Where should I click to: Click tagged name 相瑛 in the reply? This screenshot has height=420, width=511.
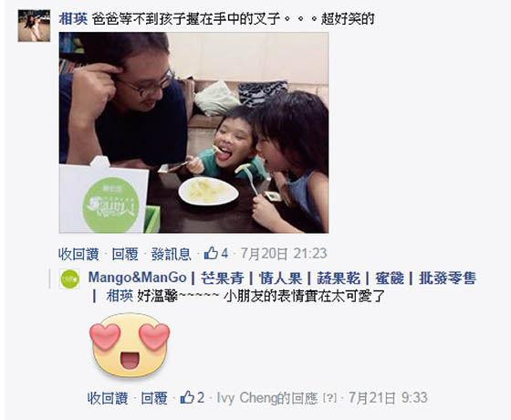point(120,296)
